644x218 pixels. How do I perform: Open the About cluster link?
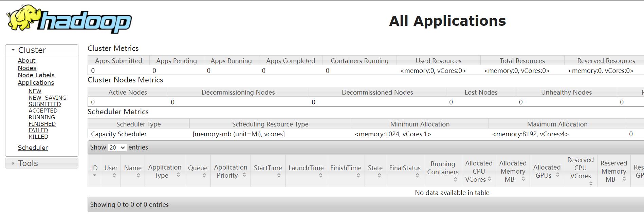tap(26, 60)
